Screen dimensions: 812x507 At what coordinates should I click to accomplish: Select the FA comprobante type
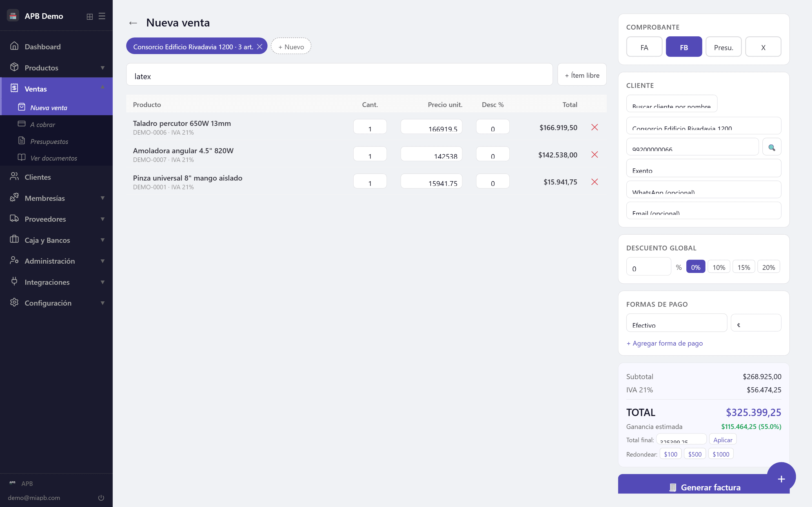644,47
